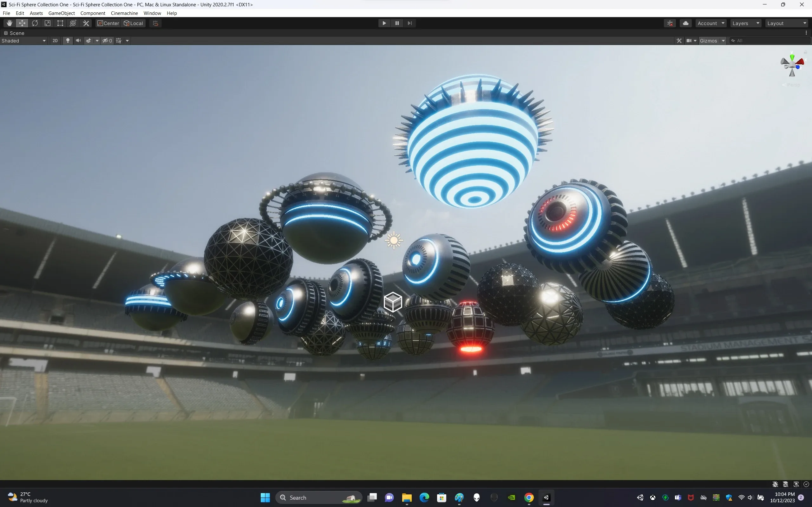Toggle scene lighting bulb
Viewport: 812px width, 507px height.
click(68, 41)
